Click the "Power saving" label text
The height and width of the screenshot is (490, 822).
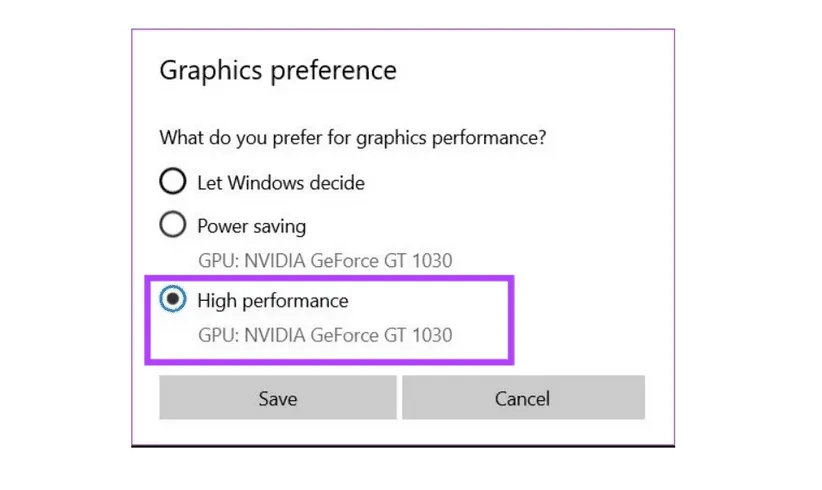(x=251, y=226)
